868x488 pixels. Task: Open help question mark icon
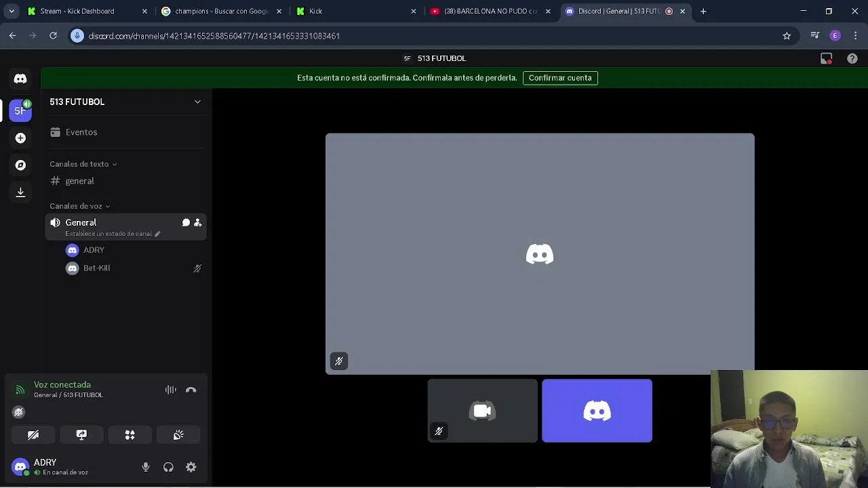click(852, 58)
